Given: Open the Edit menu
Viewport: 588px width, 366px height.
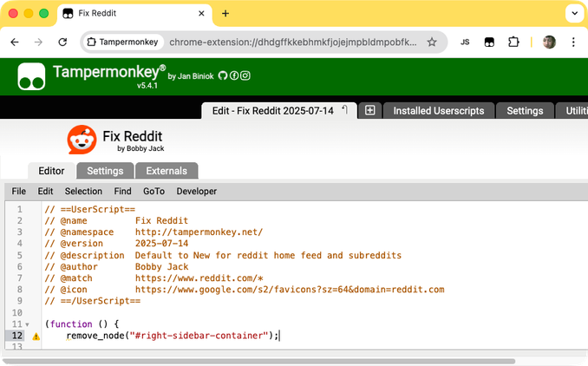Looking at the screenshot, I should pos(45,192).
